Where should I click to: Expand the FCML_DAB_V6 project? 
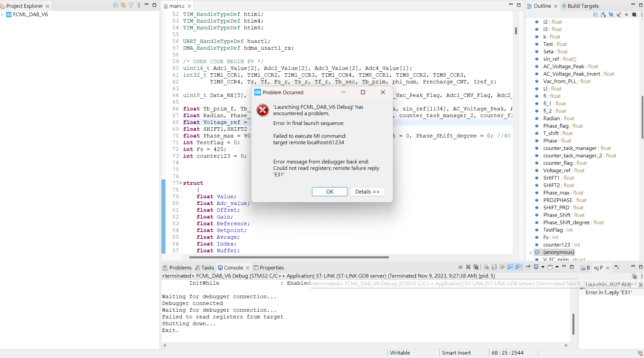pyautogui.click(x=3, y=15)
